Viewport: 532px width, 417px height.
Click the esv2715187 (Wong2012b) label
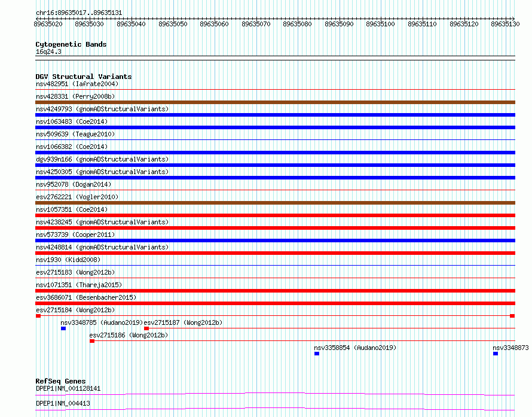pos(184,322)
